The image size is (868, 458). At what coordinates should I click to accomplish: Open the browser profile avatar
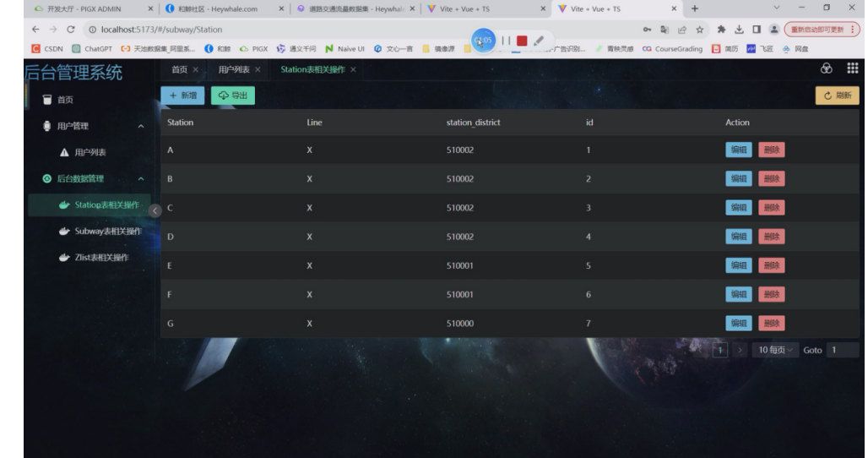point(774,30)
